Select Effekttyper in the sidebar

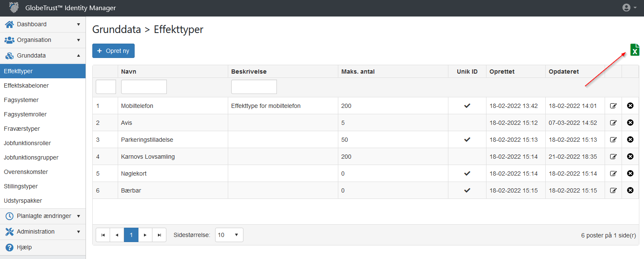tap(43, 71)
